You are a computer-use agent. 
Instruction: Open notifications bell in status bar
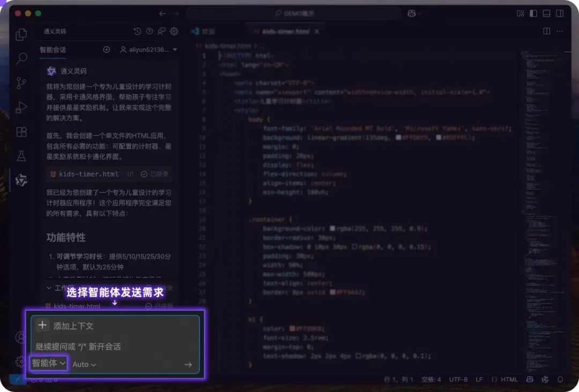560,380
